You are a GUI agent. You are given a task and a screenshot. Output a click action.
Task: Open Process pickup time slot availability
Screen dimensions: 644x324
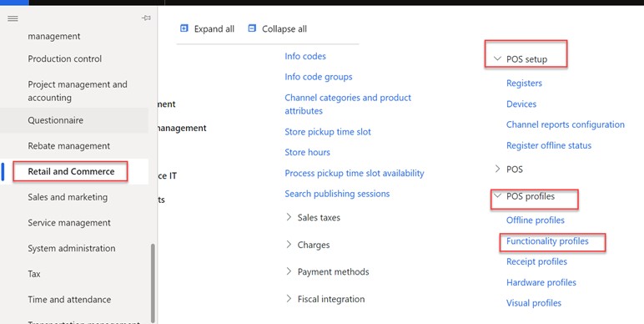355,173
